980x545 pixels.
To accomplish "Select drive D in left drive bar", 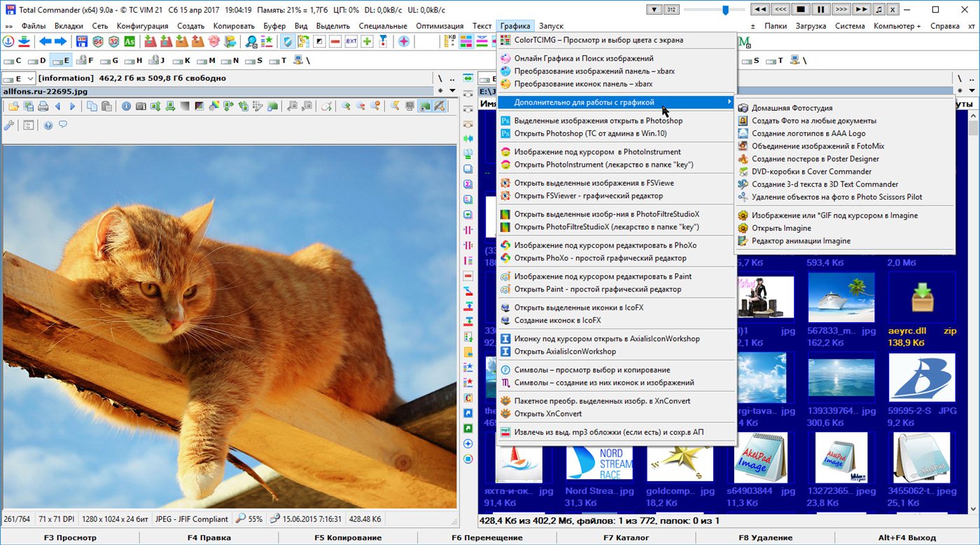I will [37, 61].
